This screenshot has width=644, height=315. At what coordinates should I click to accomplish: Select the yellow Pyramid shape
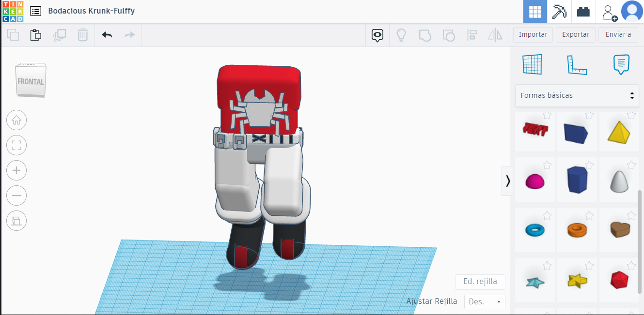pyautogui.click(x=619, y=132)
